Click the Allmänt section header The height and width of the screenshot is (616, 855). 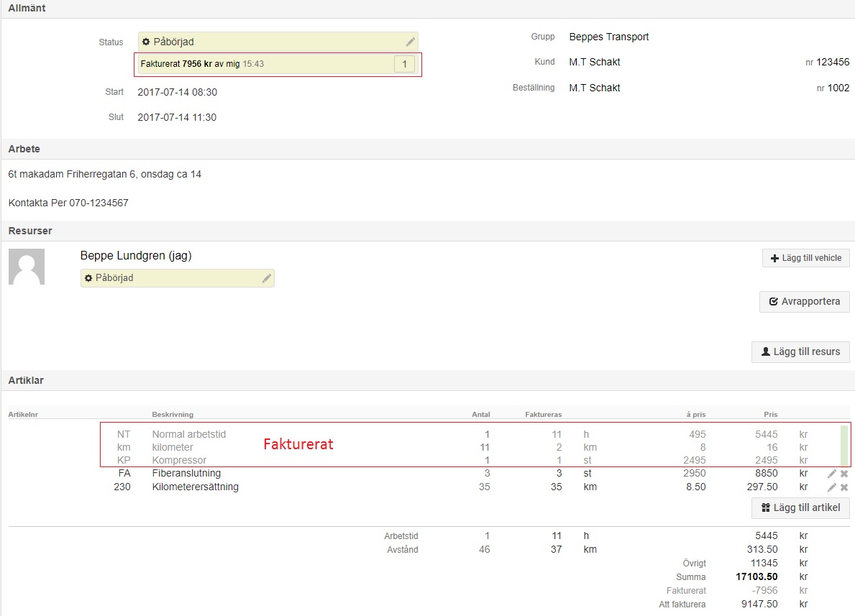point(26,8)
